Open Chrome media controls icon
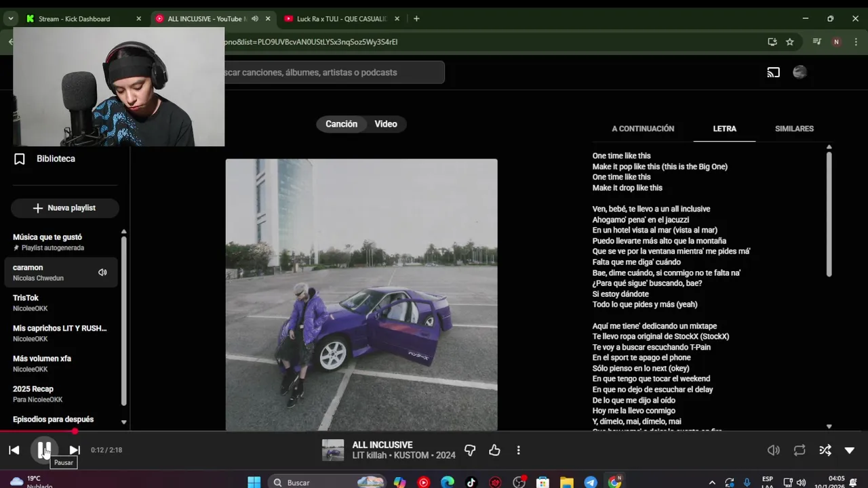 pyautogui.click(x=818, y=41)
